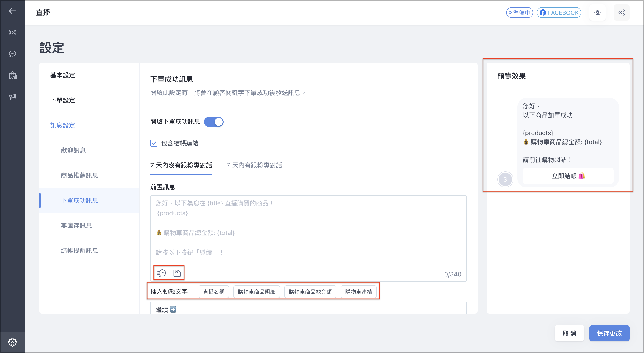The width and height of the screenshot is (644, 353).
Task: Toggle the crossed-eye visibility icon
Action: (597, 13)
